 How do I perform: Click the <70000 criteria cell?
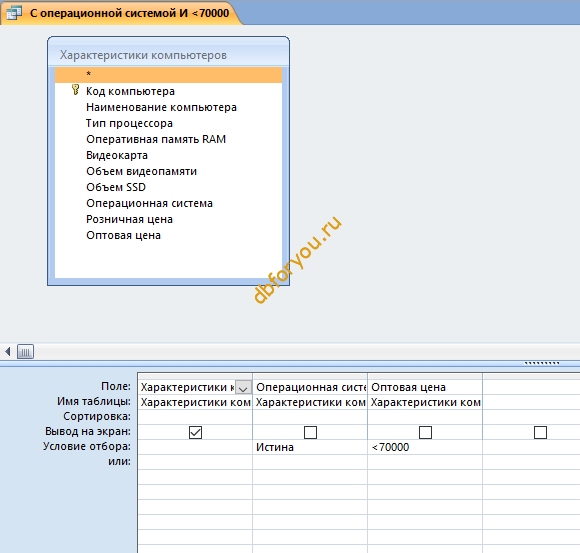click(x=425, y=447)
